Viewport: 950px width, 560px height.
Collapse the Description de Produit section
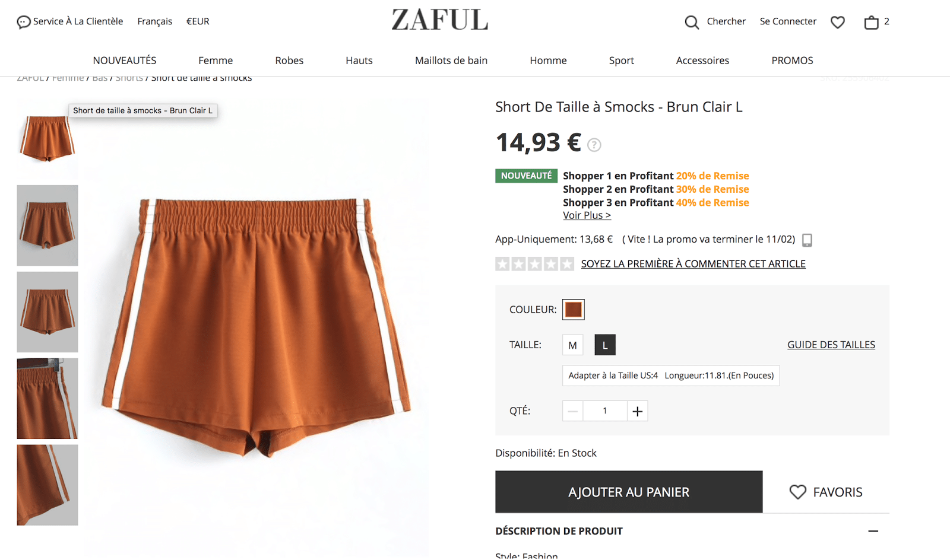[x=873, y=532]
